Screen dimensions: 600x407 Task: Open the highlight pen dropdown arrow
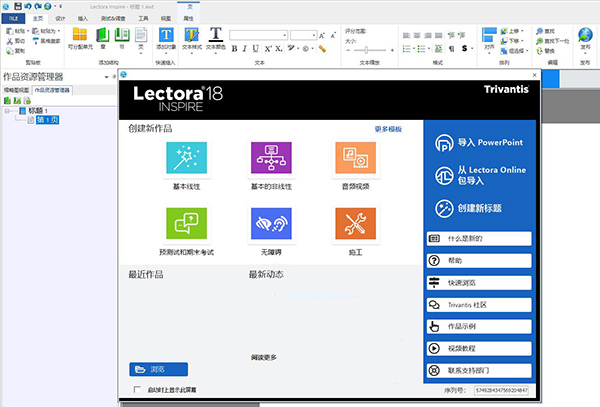pyautogui.click(x=298, y=49)
